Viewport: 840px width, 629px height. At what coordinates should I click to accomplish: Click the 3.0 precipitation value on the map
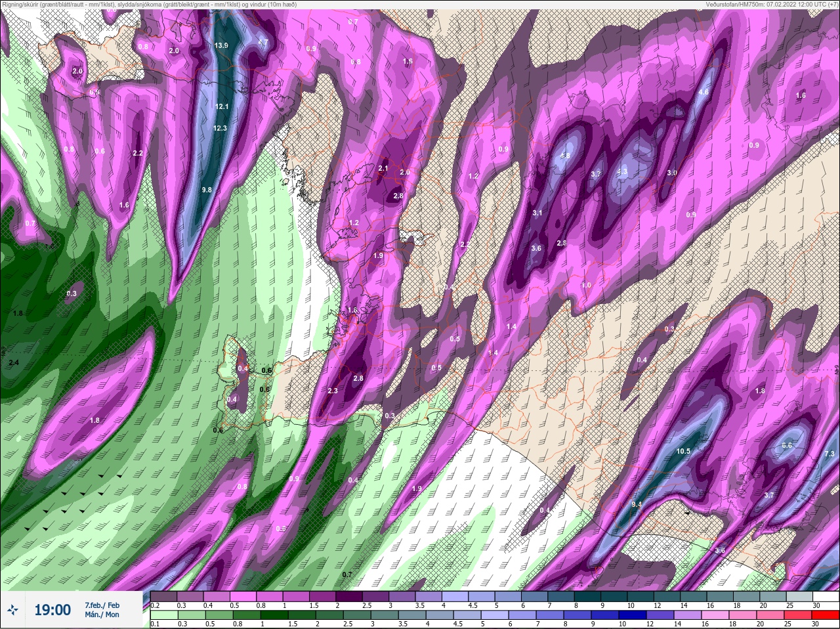click(672, 173)
